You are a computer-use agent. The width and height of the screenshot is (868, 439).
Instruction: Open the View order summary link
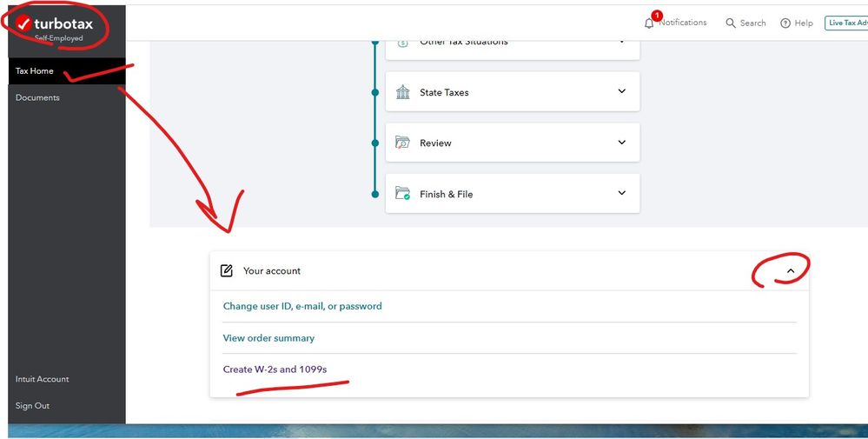coord(268,337)
